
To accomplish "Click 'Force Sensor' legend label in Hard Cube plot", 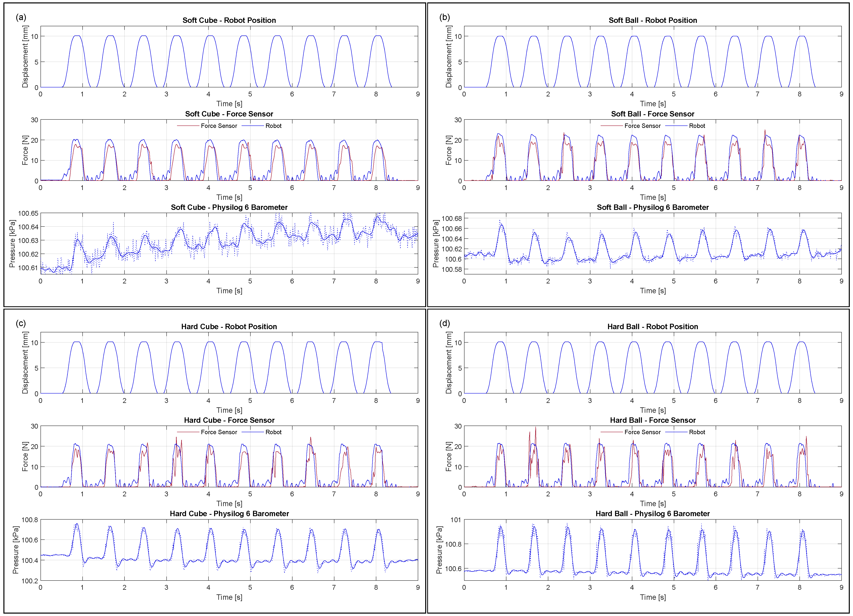I will click(x=219, y=432).
